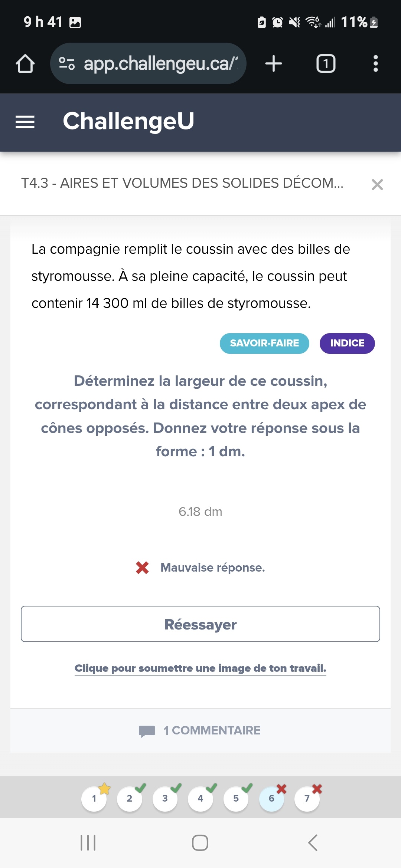
Task: Click link to submit image of work
Action: click(200, 668)
